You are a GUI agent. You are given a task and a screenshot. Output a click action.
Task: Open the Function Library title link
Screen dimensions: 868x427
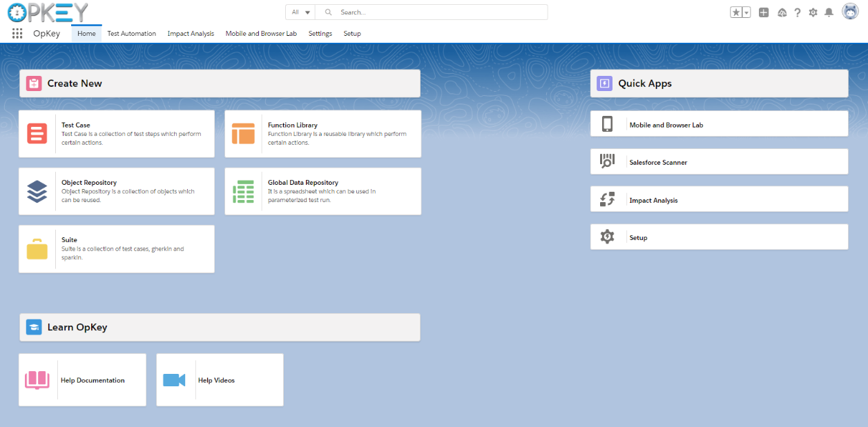pyautogui.click(x=293, y=126)
